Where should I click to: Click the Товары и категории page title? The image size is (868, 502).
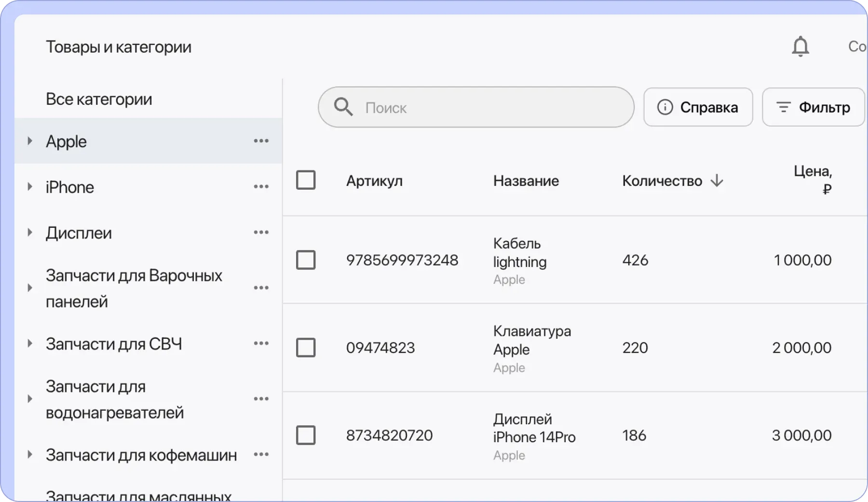click(x=119, y=47)
